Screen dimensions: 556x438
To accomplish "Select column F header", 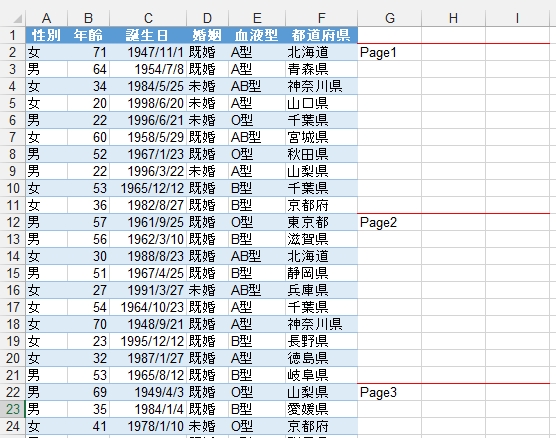I will point(322,18).
